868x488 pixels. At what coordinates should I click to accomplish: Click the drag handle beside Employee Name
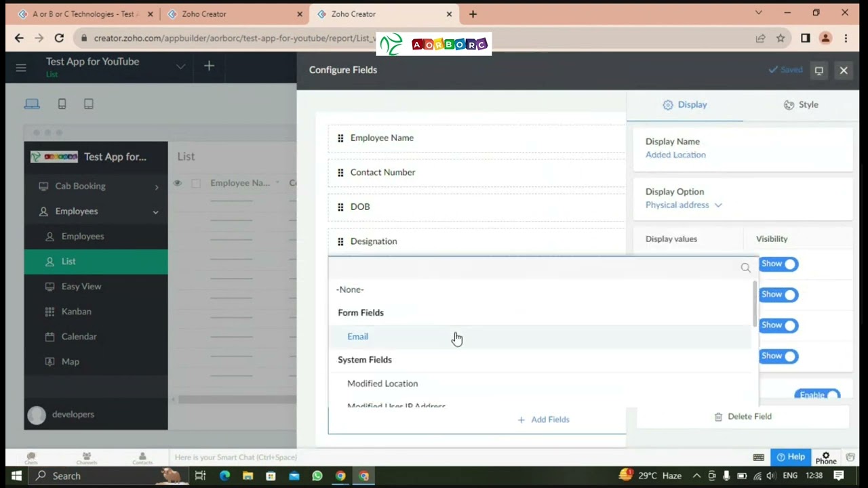point(340,138)
